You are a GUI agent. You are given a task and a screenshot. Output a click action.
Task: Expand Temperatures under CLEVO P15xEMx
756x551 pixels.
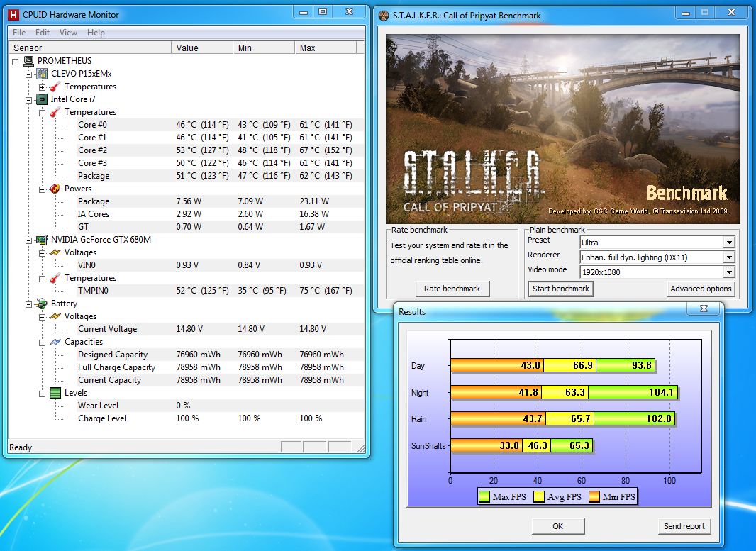tap(43, 87)
